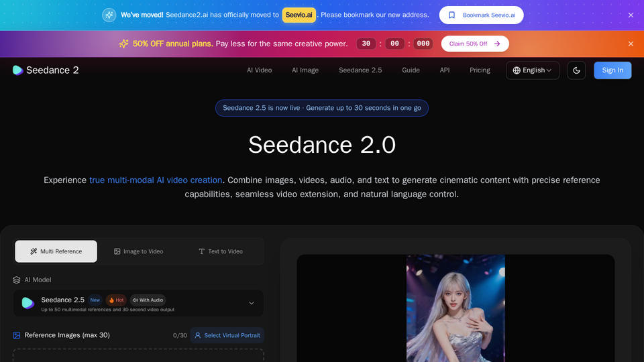
Task: Click 'Up to 50 multimodal references' description
Action: [107, 310]
